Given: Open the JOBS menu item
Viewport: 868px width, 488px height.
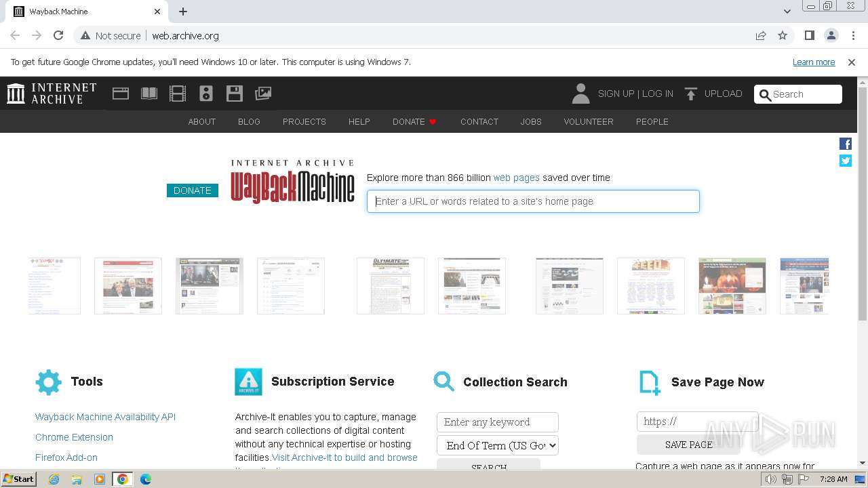Looking at the screenshot, I should 531,121.
